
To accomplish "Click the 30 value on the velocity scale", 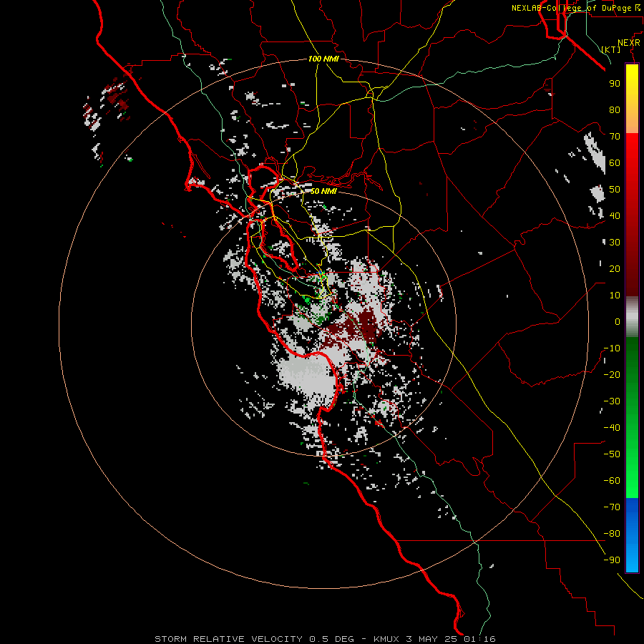I will [615, 243].
